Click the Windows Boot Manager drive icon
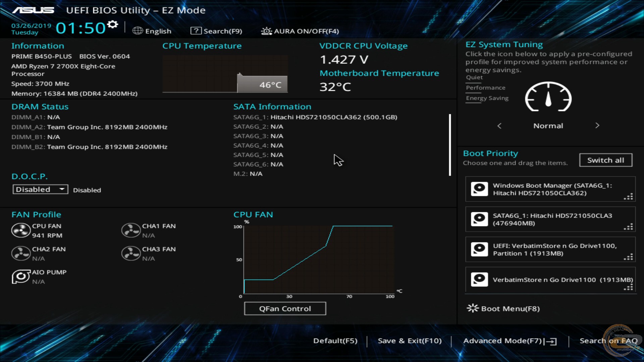This screenshot has height=362, width=644. (x=479, y=189)
